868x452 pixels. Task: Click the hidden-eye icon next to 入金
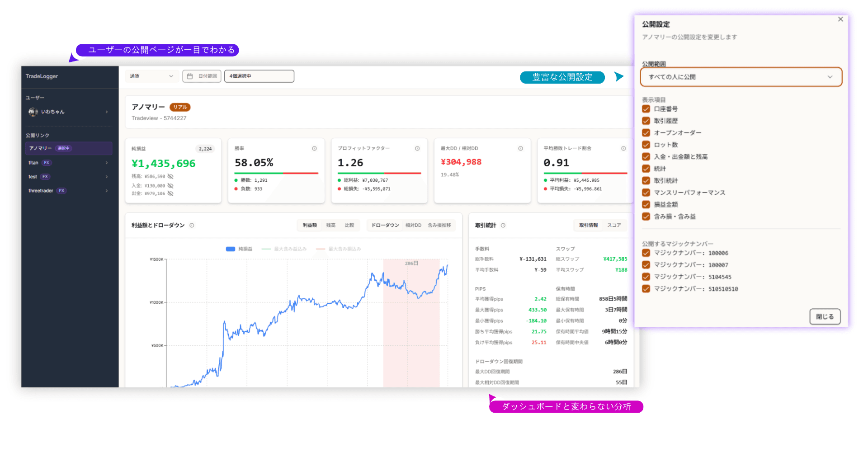[x=170, y=186]
